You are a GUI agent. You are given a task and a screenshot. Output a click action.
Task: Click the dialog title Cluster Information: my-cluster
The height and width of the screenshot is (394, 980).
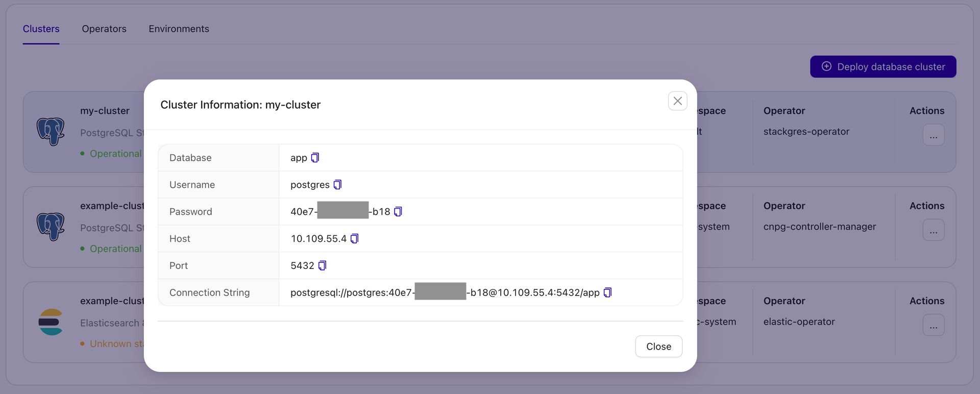tap(240, 105)
